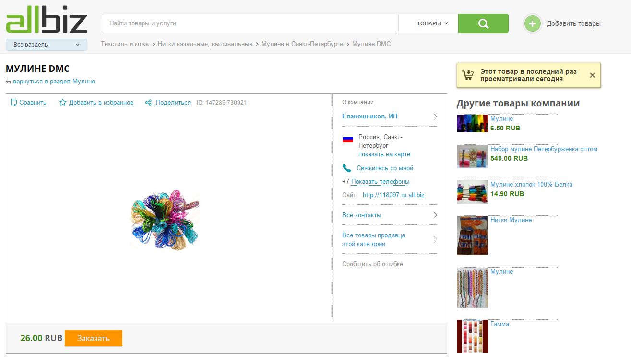Click Добавить в избранное link
The width and height of the screenshot is (631, 364).
(101, 102)
